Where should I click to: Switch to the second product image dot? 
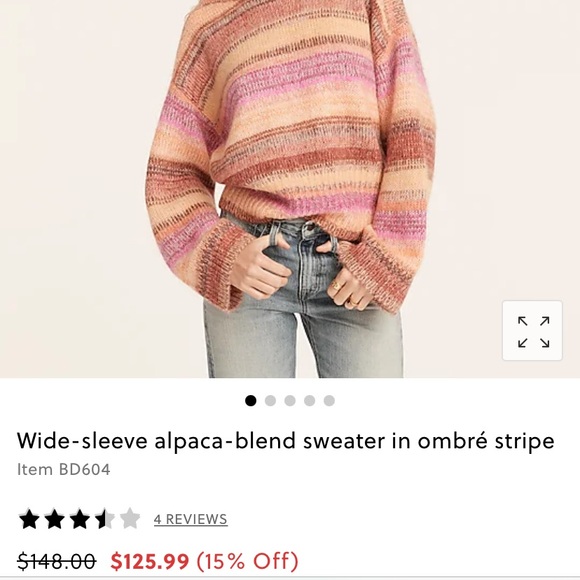270,401
